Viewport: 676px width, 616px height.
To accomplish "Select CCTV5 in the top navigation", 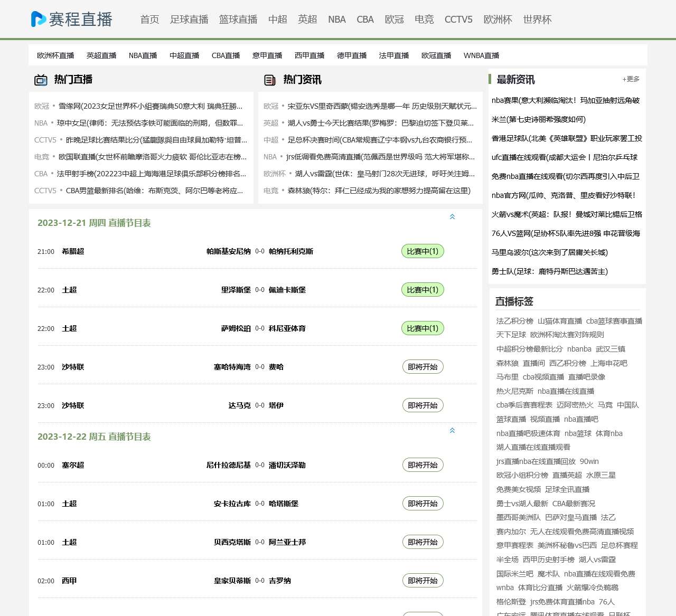I will tap(458, 20).
